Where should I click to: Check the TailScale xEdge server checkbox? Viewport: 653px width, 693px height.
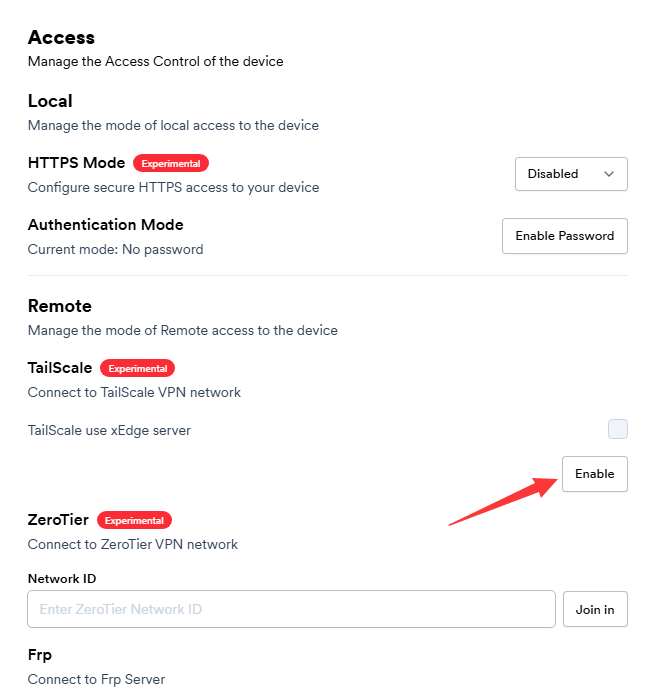(x=618, y=429)
